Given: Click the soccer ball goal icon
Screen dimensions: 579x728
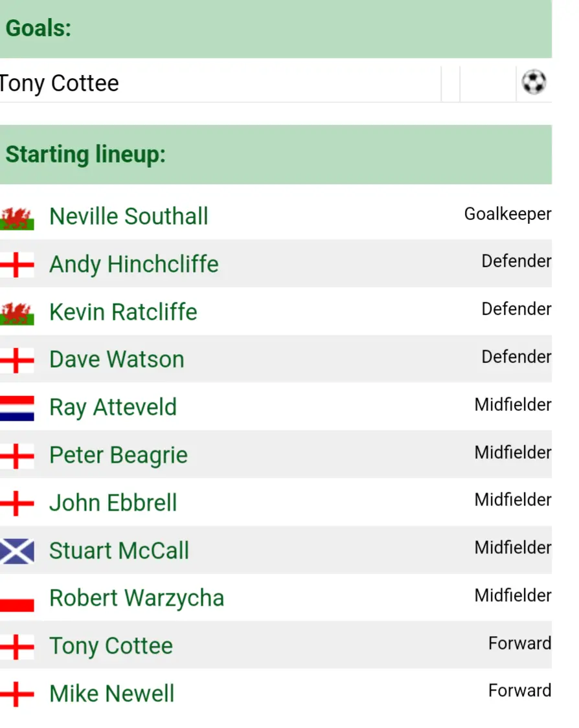Looking at the screenshot, I should (534, 83).
